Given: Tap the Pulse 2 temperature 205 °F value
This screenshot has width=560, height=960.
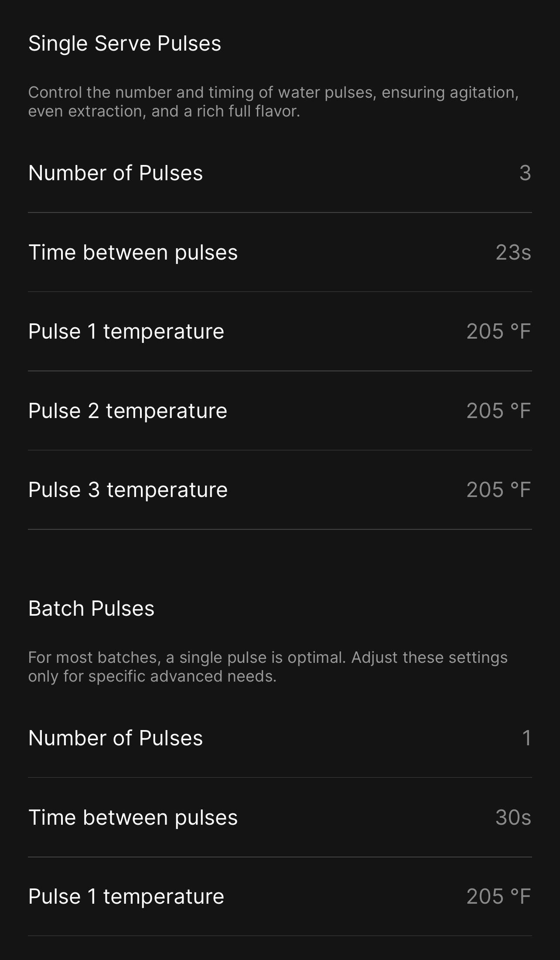Looking at the screenshot, I should coord(499,411).
